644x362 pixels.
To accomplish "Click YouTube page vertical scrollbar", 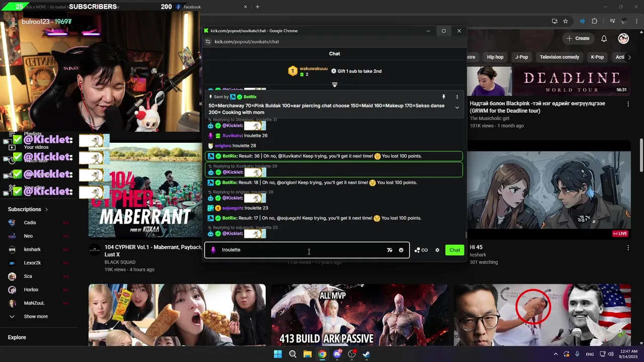I will 641,156.
